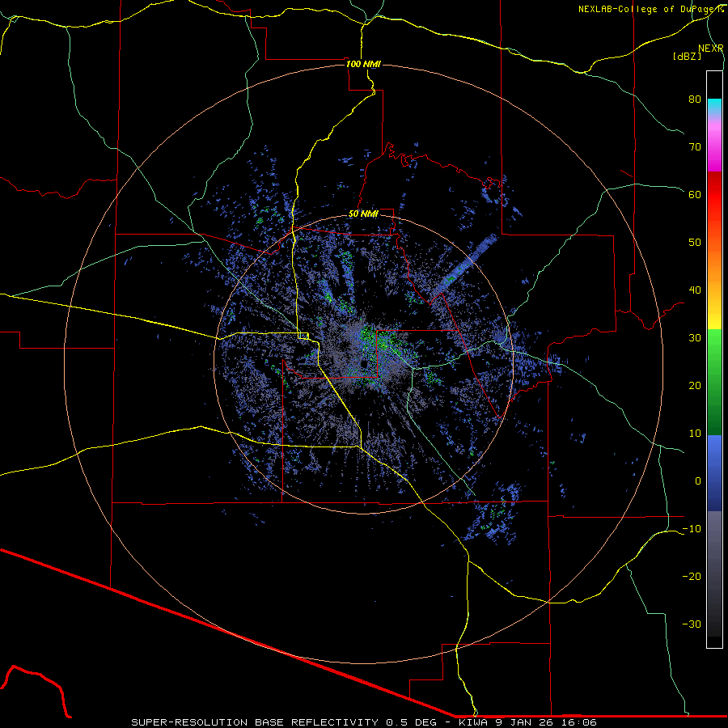This screenshot has height=728, width=728.
Task: Click the 30 dBZ scale value
Action: pos(695,338)
